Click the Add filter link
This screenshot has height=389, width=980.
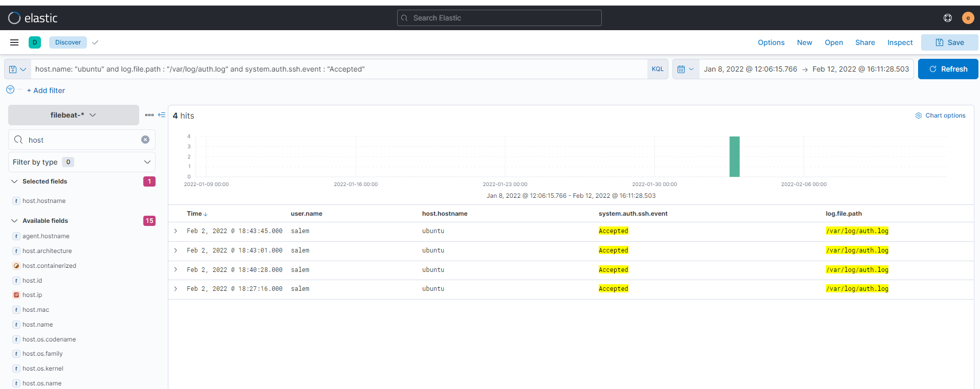click(46, 90)
